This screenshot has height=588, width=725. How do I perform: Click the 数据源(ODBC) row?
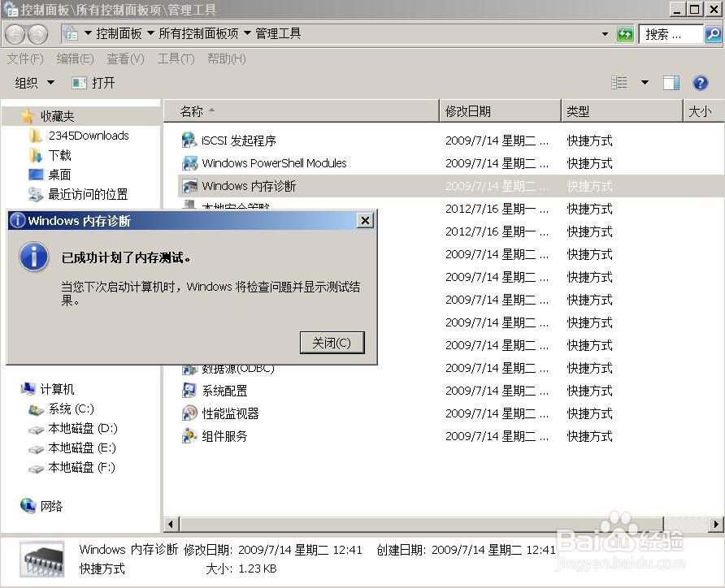451,369
